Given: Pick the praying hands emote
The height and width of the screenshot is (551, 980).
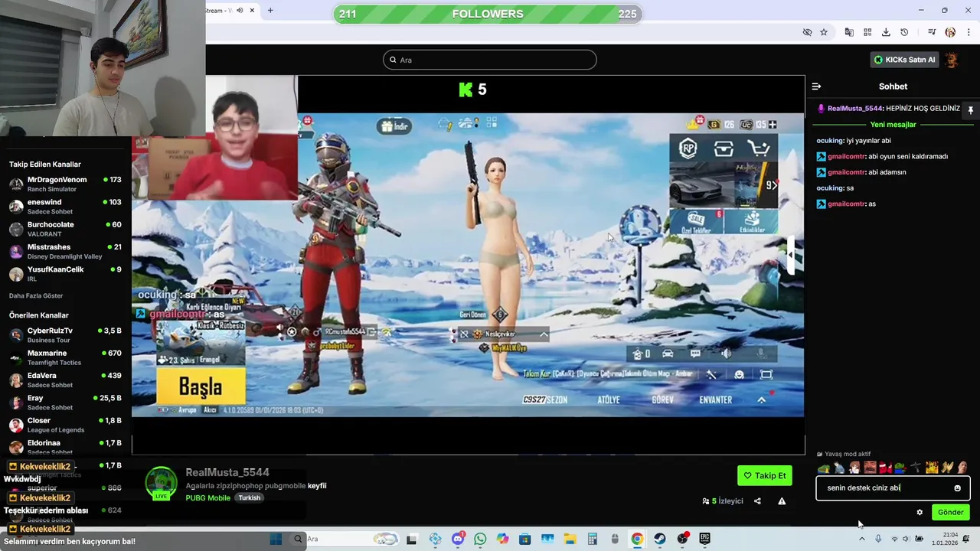Looking at the screenshot, I should tap(947, 468).
